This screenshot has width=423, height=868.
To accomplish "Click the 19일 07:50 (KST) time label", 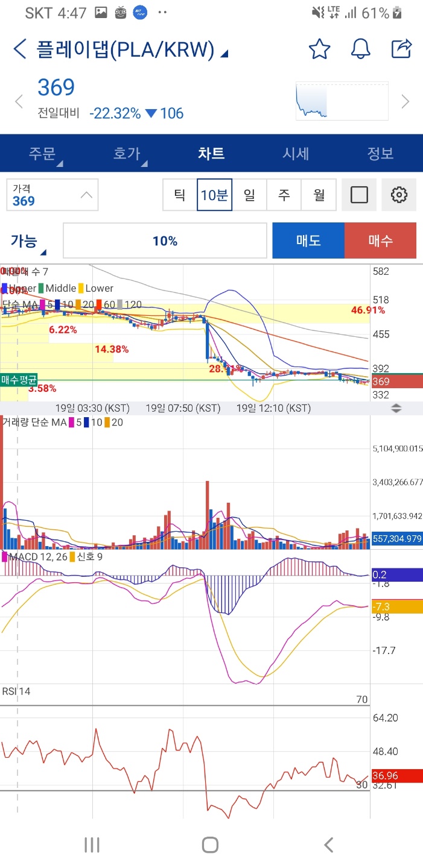I will (183, 408).
